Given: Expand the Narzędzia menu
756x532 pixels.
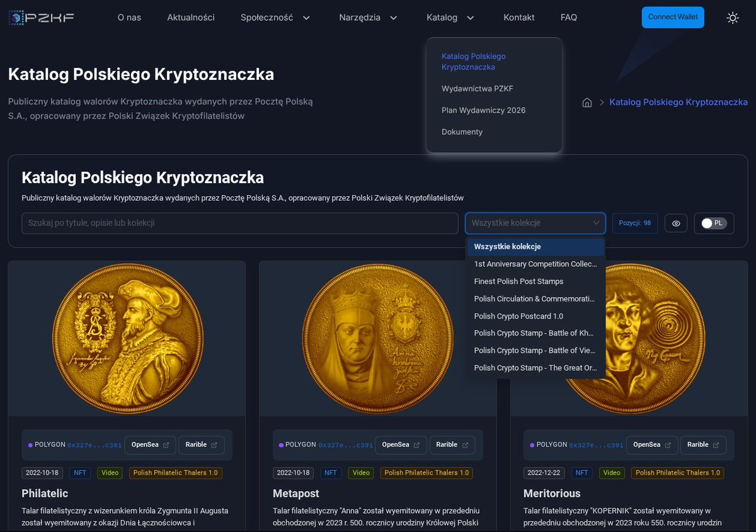Looking at the screenshot, I should tap(369, 18).
